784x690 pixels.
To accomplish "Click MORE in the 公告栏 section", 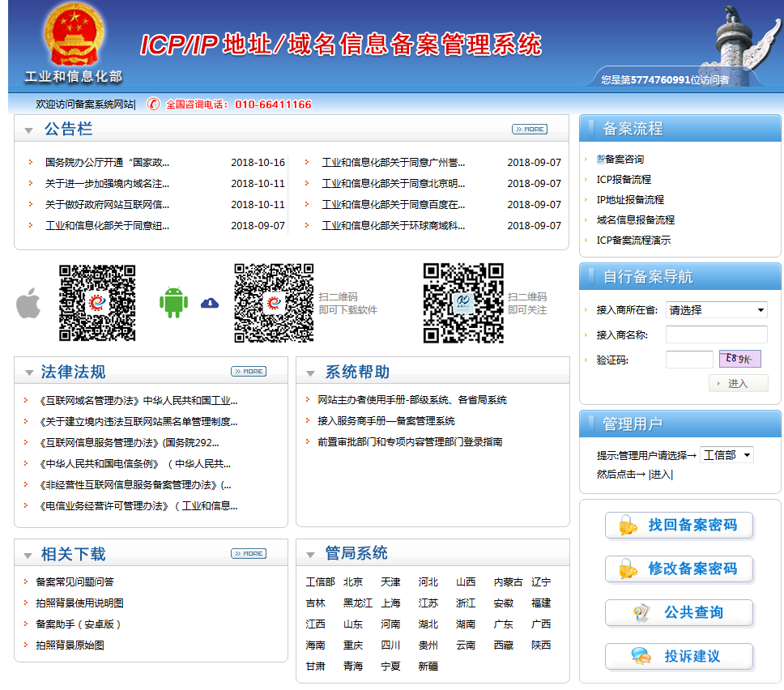I will pyautogui.click(x=530, y=128).
